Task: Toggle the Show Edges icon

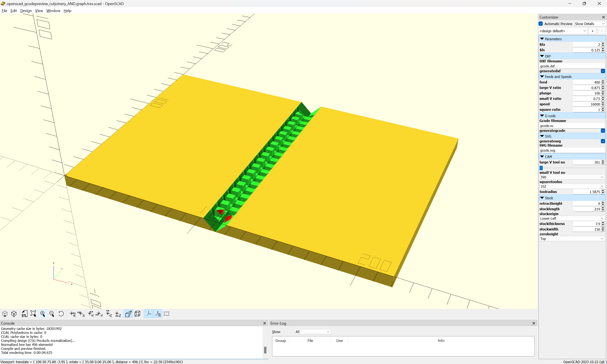Action: (167, 314)
